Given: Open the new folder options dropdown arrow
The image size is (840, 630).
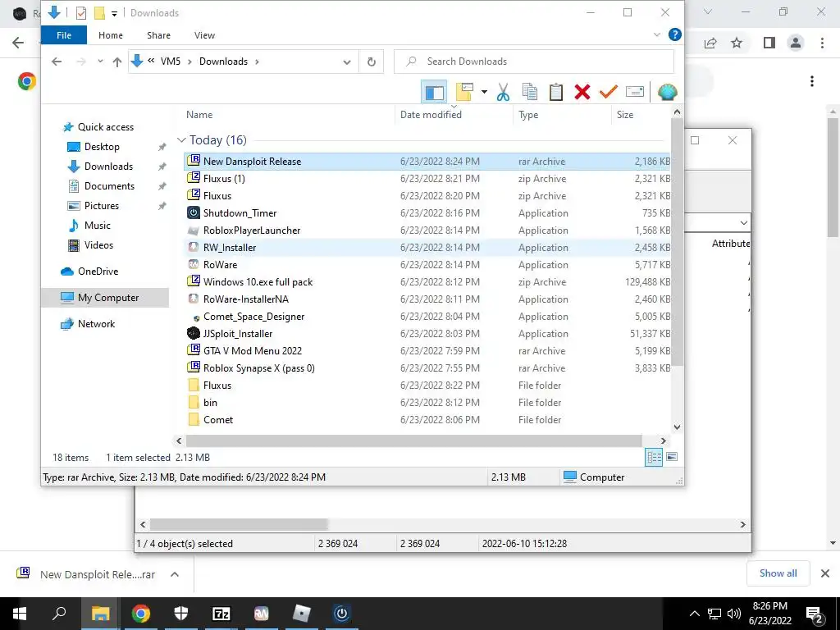Looking at the screenshot, I should pyautogui.click(x=484, y=92).
